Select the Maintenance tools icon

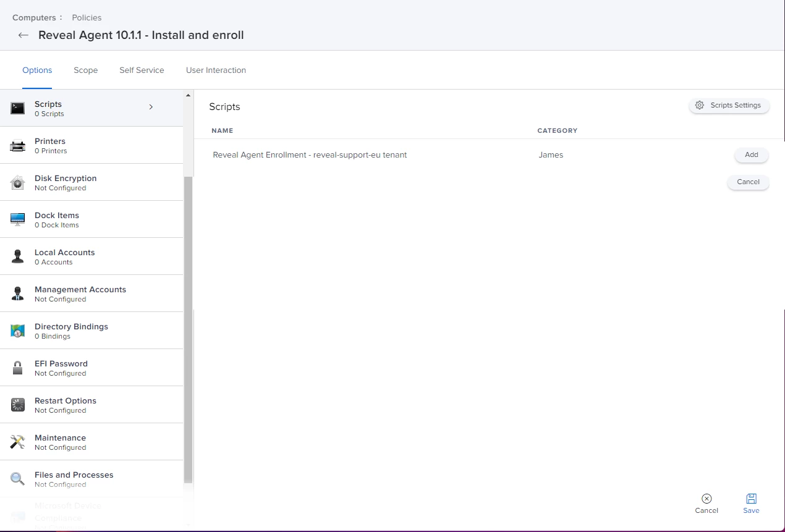pos(18,442)
